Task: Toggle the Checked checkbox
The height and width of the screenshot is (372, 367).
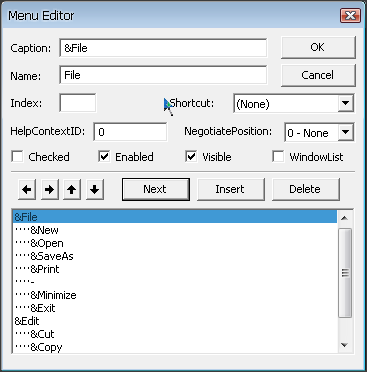Action: tap(17, 157)
